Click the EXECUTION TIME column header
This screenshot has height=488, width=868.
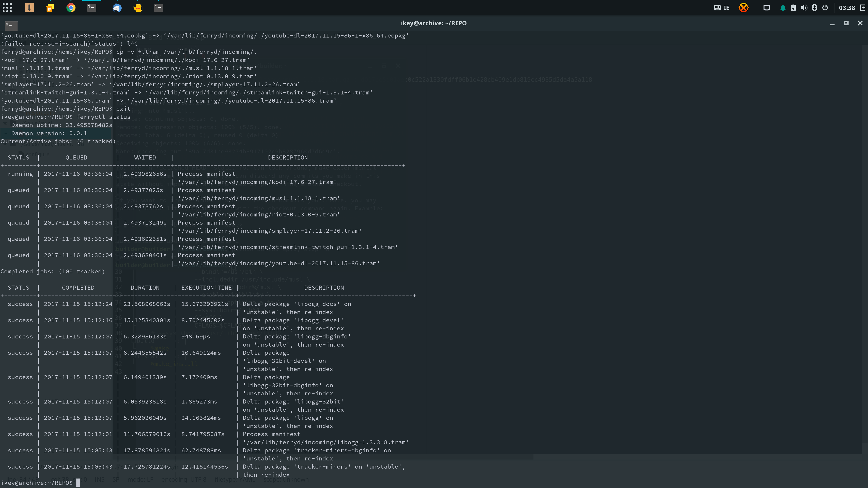[207, 288]
